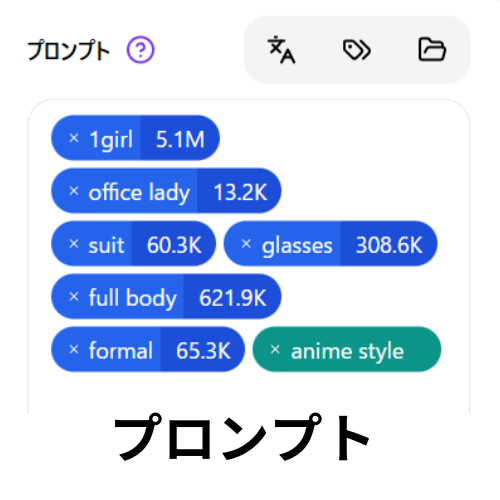Remove the office lady tag
This screenshot has width=500, height=500.
tap(74, 191)
